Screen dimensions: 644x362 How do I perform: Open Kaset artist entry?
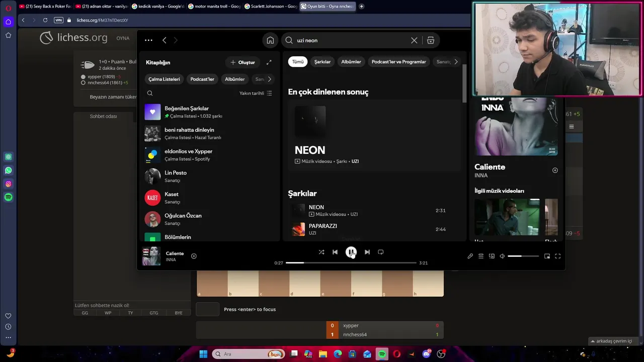coord(208,198)
